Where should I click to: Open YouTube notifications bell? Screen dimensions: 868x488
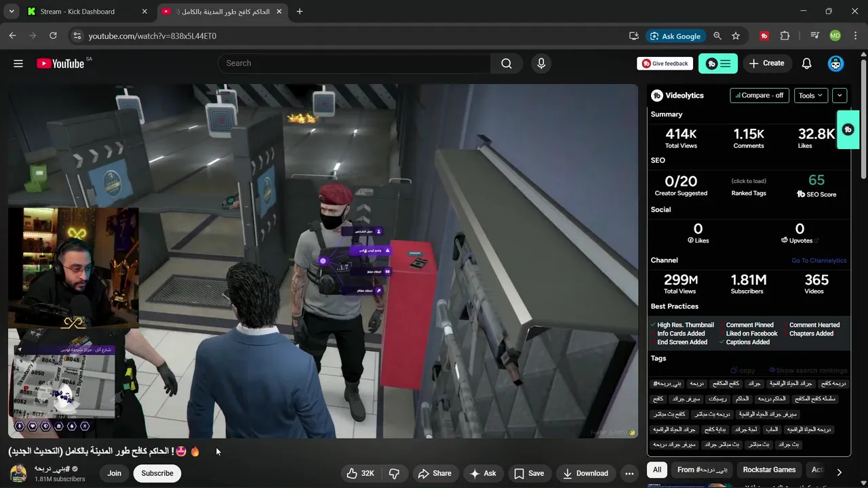point(807,63)
